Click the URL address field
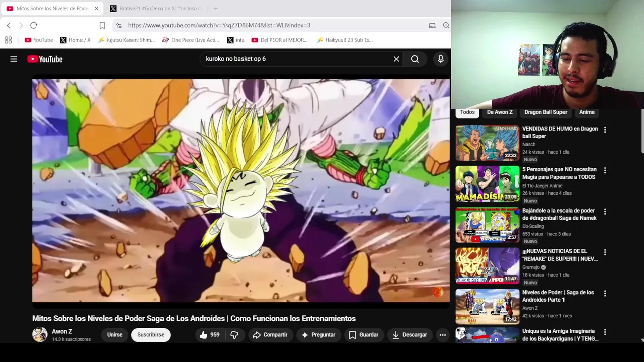The image size is (644, 362). click(x=274, y=25)
